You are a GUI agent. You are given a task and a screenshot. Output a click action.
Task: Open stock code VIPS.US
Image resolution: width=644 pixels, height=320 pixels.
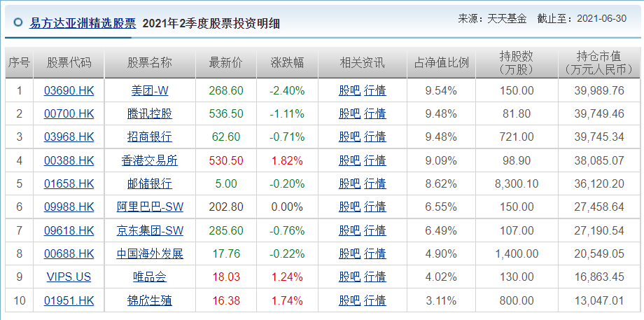pos(69,277)
